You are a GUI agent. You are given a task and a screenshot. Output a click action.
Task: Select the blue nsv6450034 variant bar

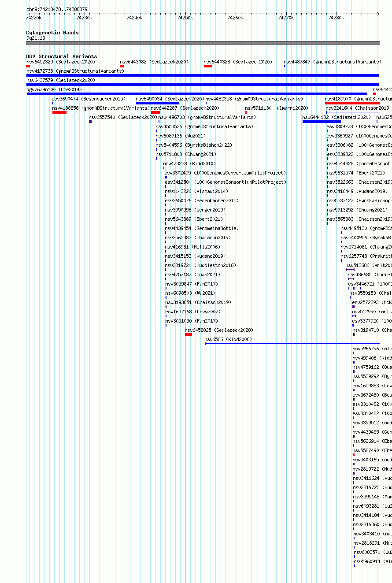[157, 103]
